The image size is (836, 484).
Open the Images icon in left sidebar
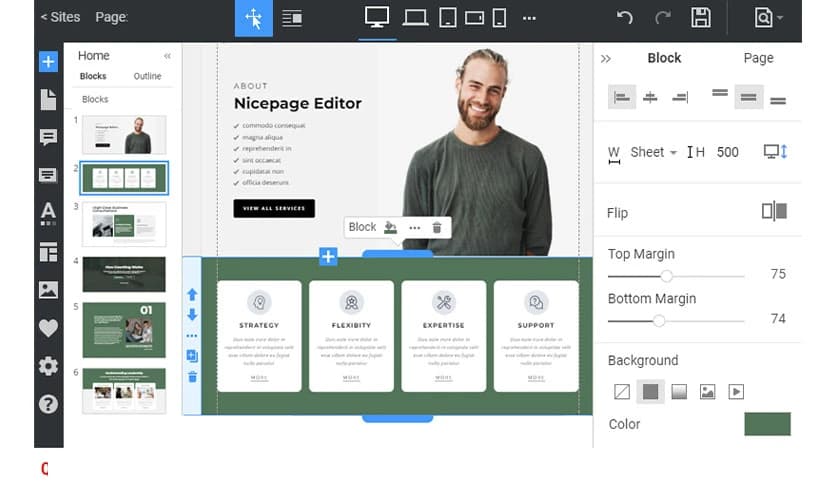[48, 290]
